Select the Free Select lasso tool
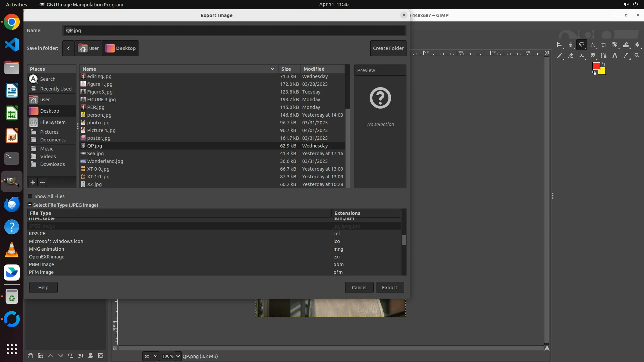The width and height of the screenshot is (644, 362). tap(581, 45)
